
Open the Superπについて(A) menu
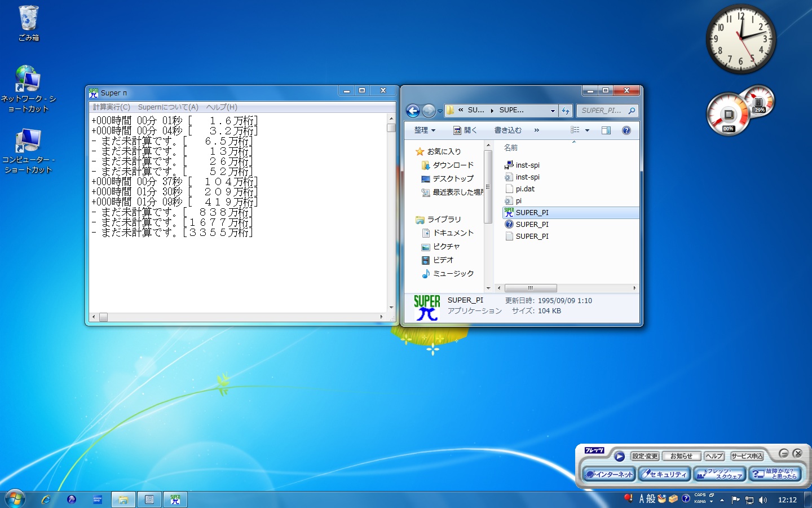point(168,107)
